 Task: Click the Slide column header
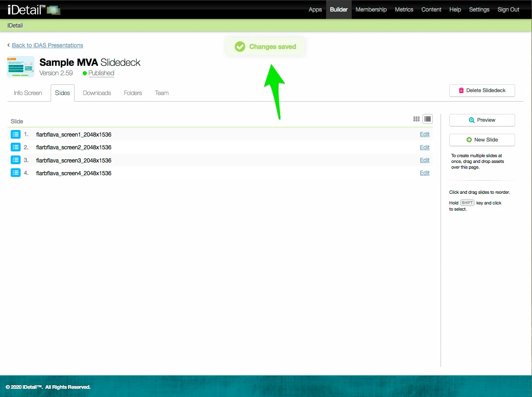17,121
